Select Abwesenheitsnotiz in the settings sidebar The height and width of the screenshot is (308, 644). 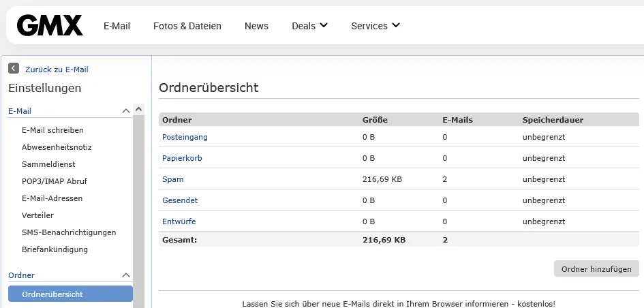(57, 147)
